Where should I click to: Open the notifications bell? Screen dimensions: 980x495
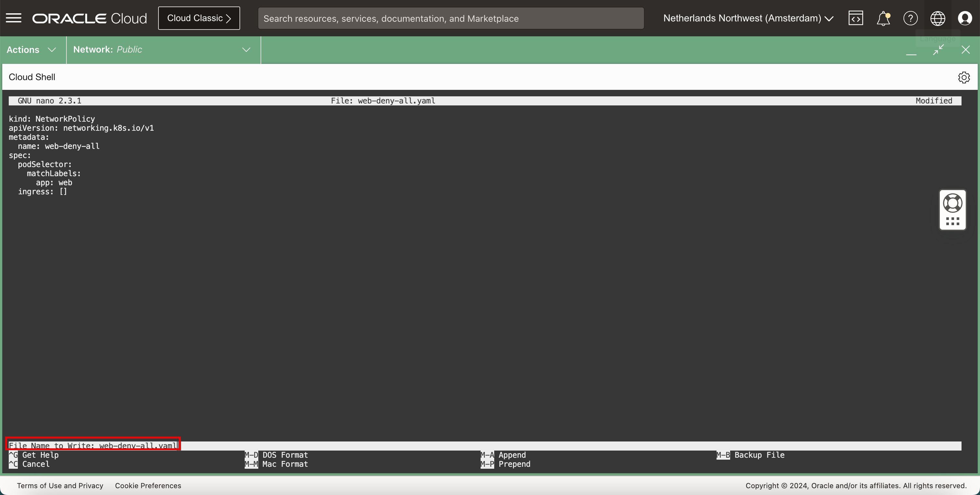click(x=883, y=18)
